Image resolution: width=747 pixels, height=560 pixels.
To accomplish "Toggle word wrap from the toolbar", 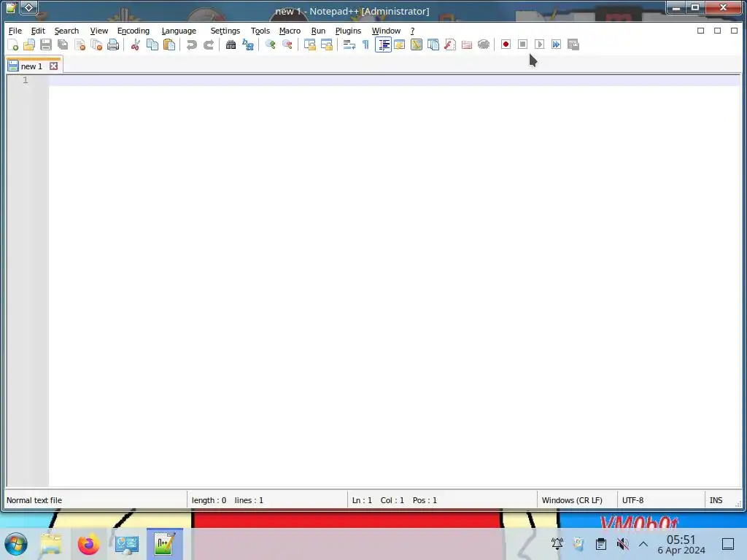I will pos(349,44).
